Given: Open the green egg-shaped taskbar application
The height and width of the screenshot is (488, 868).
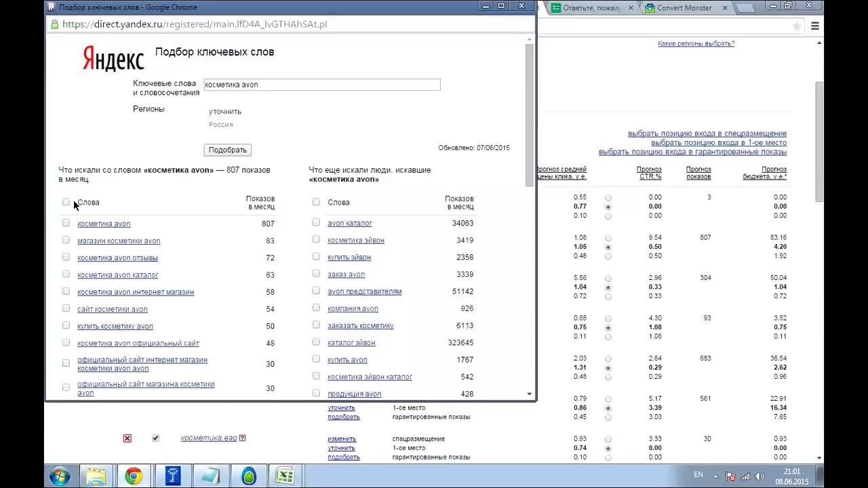Looking at the screenshot, I should coord(248,476).
